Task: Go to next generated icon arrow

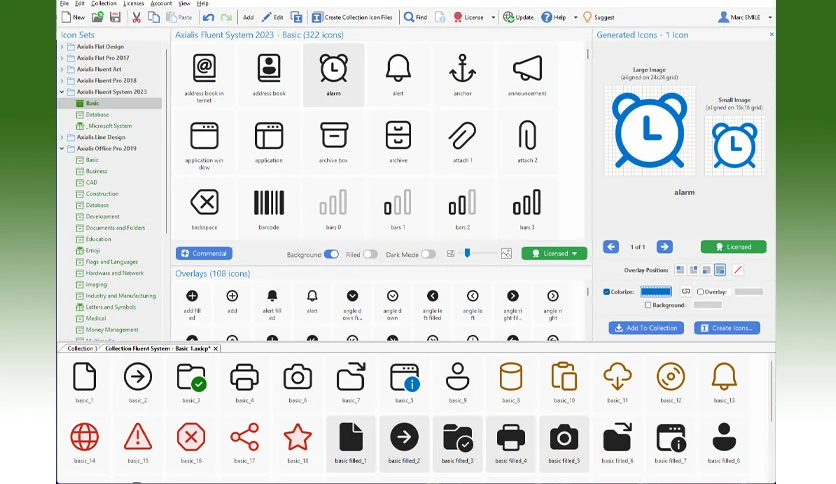Action: pos(664,247)
